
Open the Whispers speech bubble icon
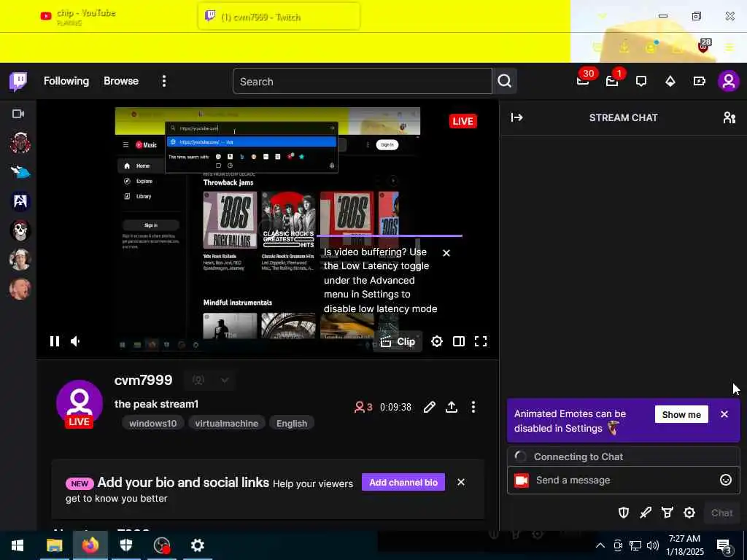click(x=641, y=82)
